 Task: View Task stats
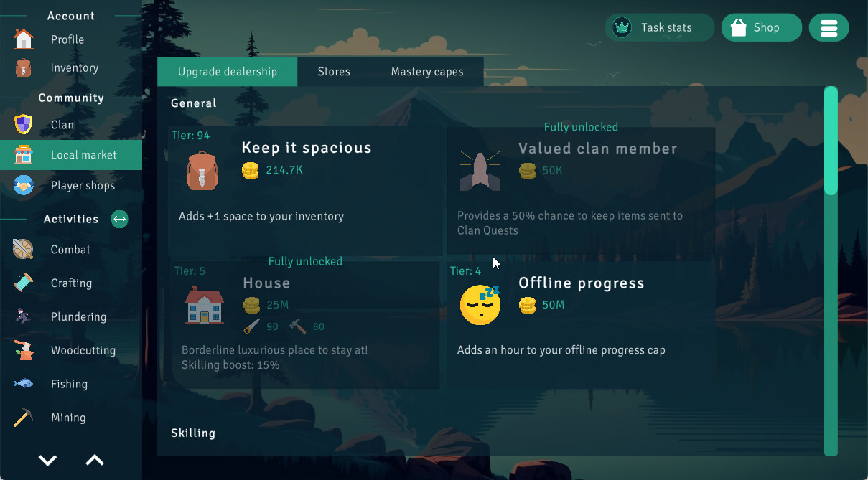[x=658, y=27]
